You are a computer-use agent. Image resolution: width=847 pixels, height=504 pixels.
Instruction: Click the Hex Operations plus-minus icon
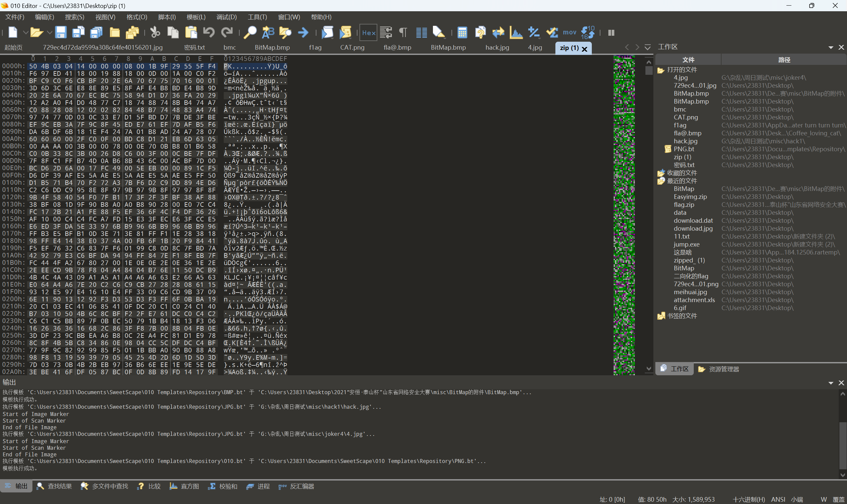click(x=534, y=33)
